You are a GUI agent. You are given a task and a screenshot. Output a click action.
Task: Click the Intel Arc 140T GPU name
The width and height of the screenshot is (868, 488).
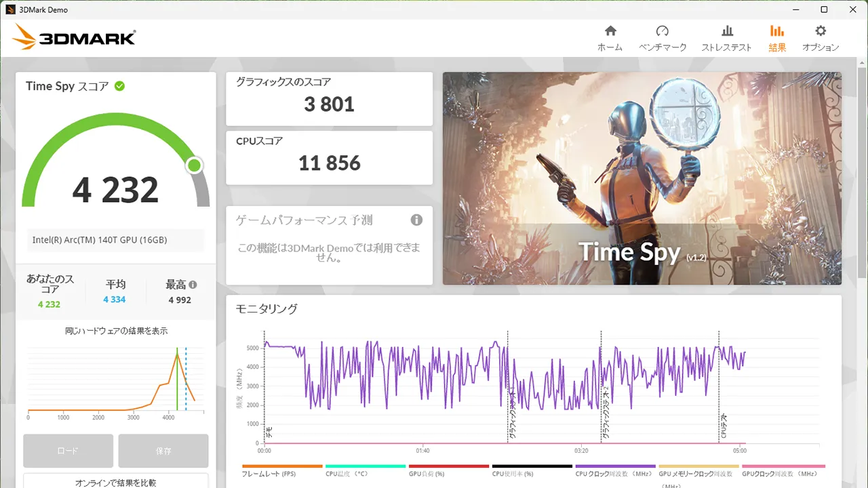[100, 240]
